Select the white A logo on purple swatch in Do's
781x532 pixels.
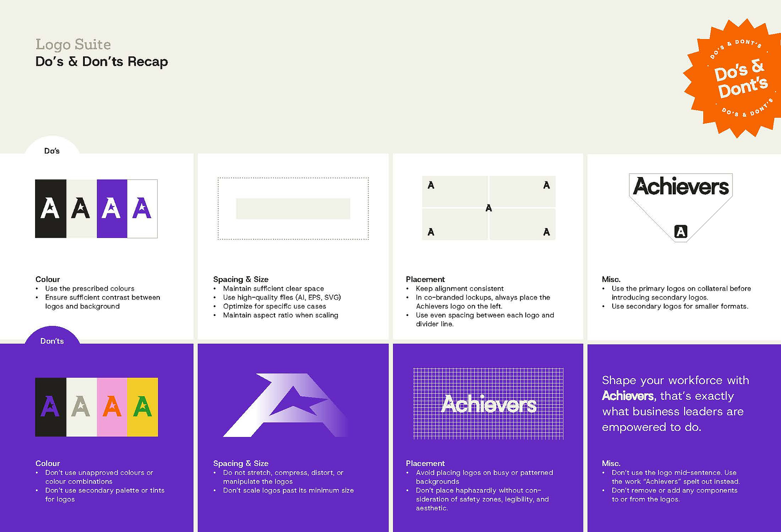[x=112, y=209]
